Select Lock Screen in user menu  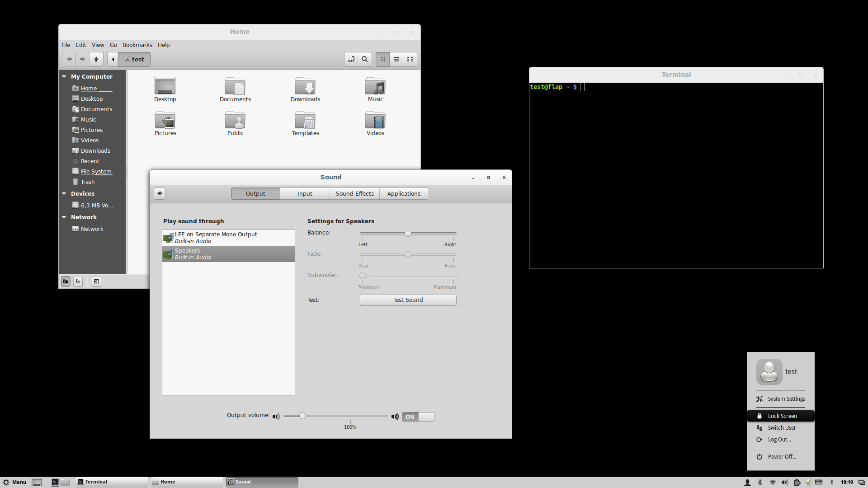click(x=782, y=416)
